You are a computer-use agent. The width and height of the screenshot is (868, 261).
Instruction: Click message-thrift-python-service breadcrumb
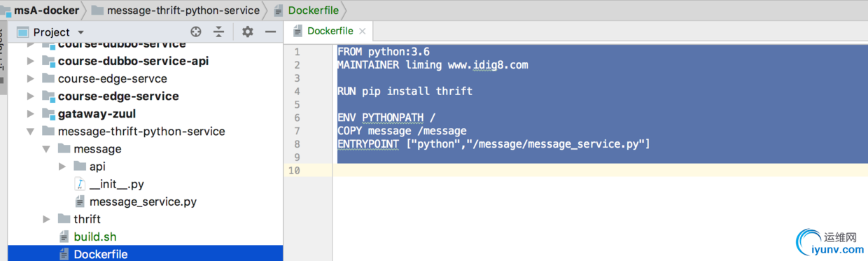[x=175, y=10]
